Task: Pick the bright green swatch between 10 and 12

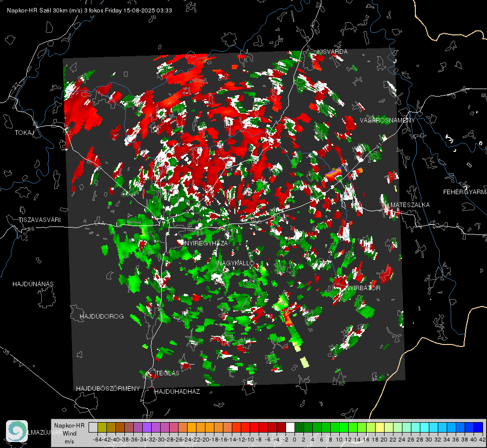Action: click(344, 428)
